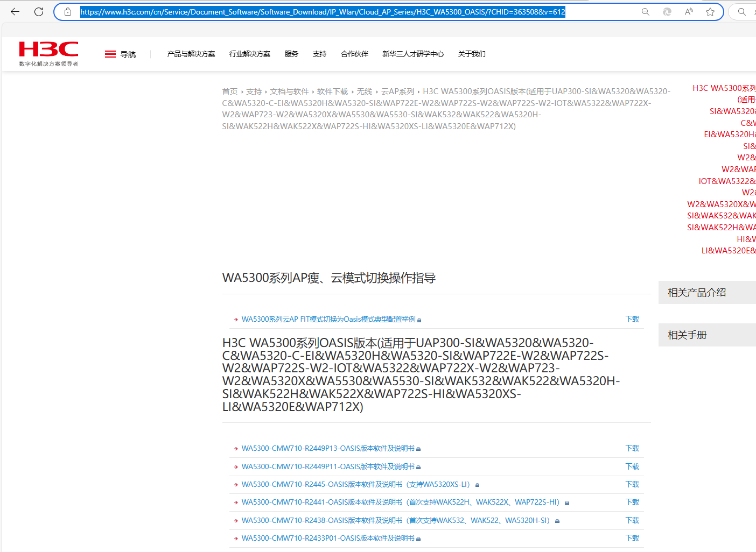Click the lock icon beside the R2438 link
The image size is (756, 552).
557,521
